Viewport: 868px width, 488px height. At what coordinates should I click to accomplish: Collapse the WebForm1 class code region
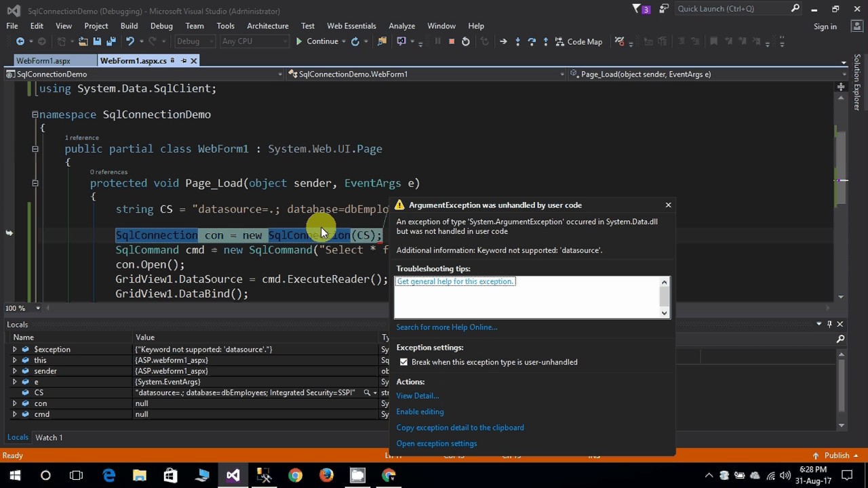pos(35,149)
